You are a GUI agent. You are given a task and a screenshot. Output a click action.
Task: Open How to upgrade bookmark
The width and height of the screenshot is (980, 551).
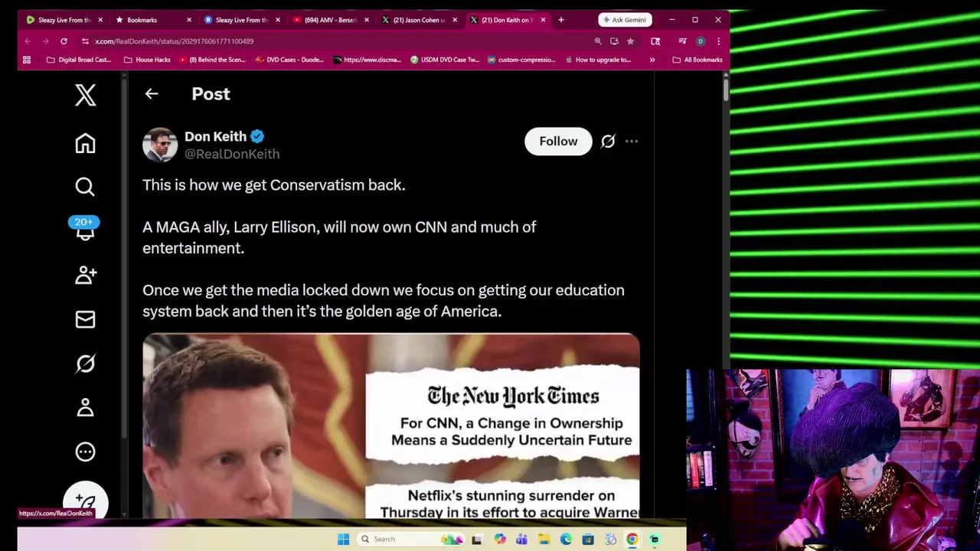click(598, 60)
